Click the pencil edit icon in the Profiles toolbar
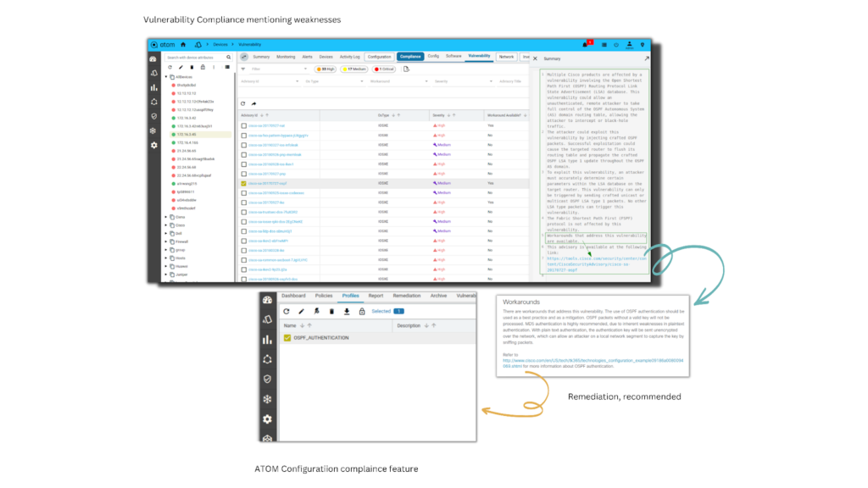Viewport: 868px width, 488px height. coord(302,312)
